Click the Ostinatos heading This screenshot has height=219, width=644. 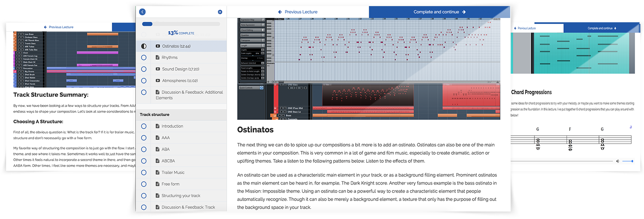point(255,130)
